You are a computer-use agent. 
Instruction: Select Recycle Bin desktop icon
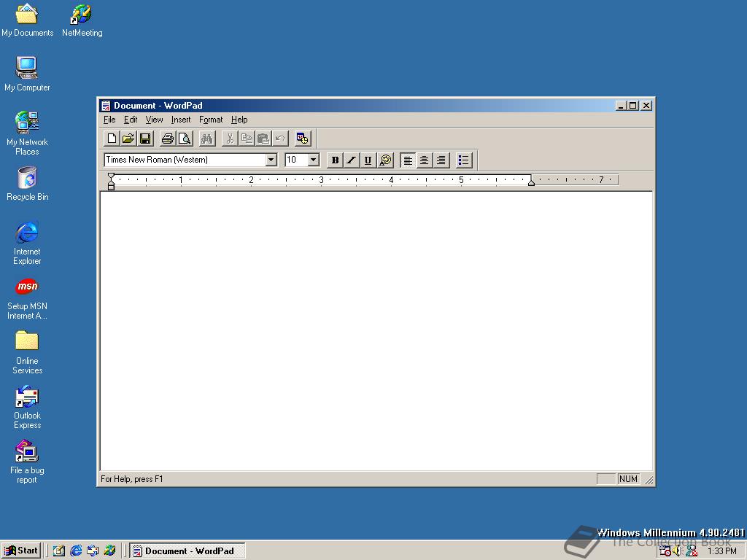pyautogui.click(x=27, y=184)
